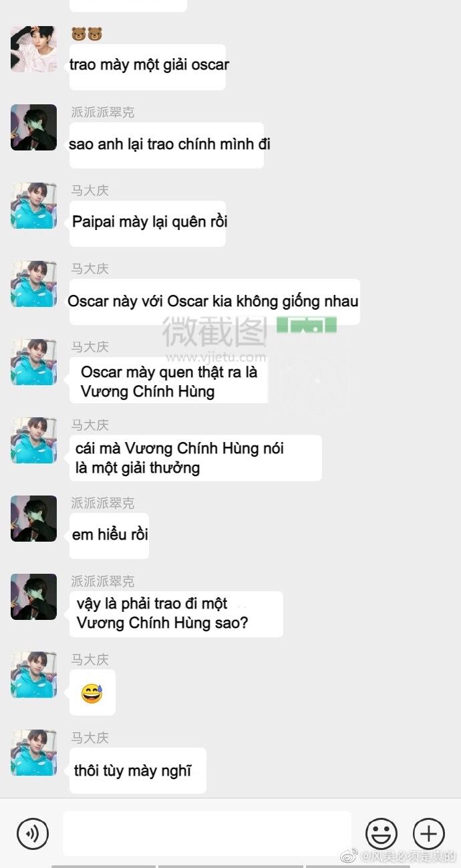Image resolution: width=461 pixels, height=868 pixels.
Task: Tap the sweat-smile emoji message
Action: [92, 693]
